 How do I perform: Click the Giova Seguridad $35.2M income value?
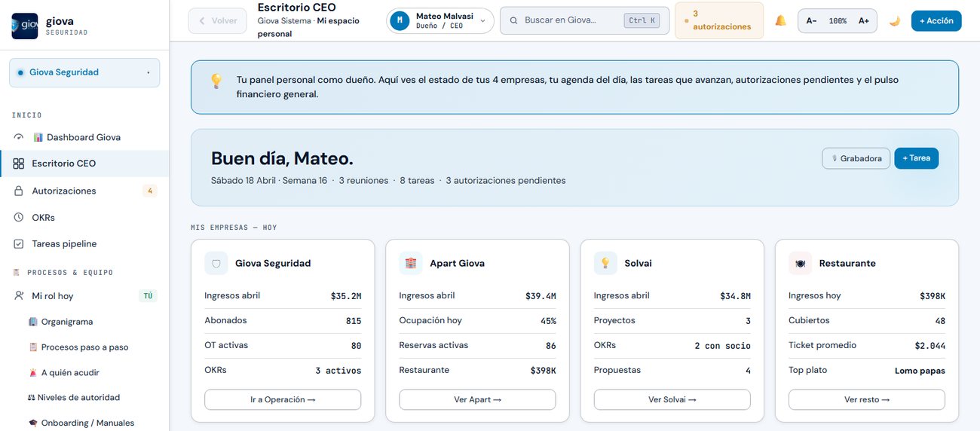[346, 296]
